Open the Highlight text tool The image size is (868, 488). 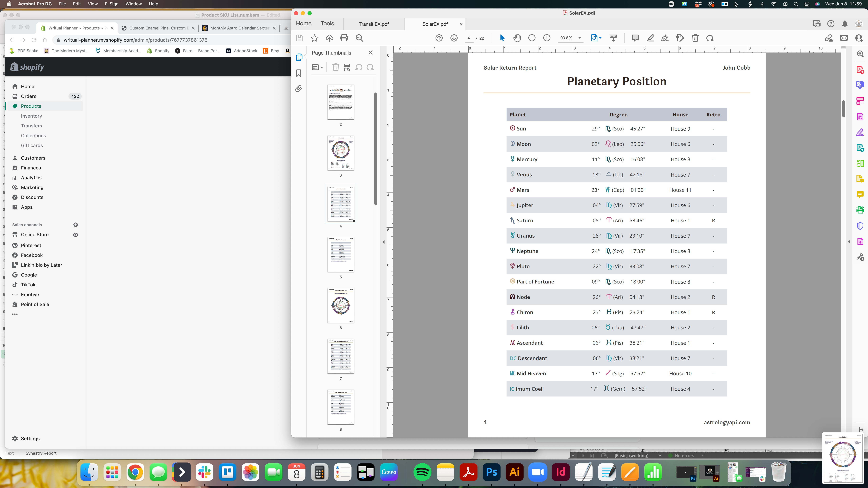(x=650, y=38)
